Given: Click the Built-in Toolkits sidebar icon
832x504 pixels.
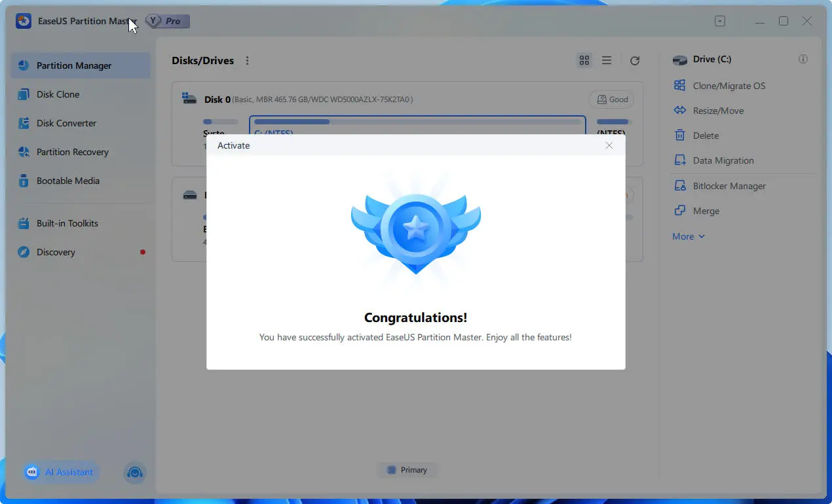Looking at the screenshot, I should pos(24,223).
